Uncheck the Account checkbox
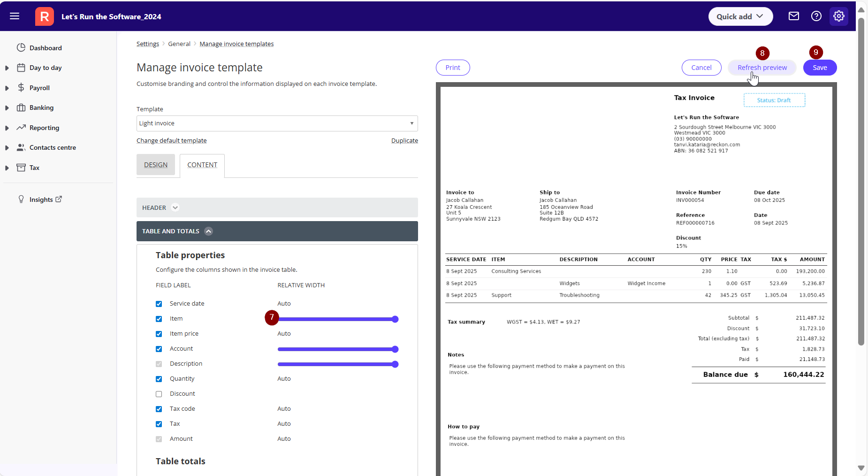 point(159,349)
